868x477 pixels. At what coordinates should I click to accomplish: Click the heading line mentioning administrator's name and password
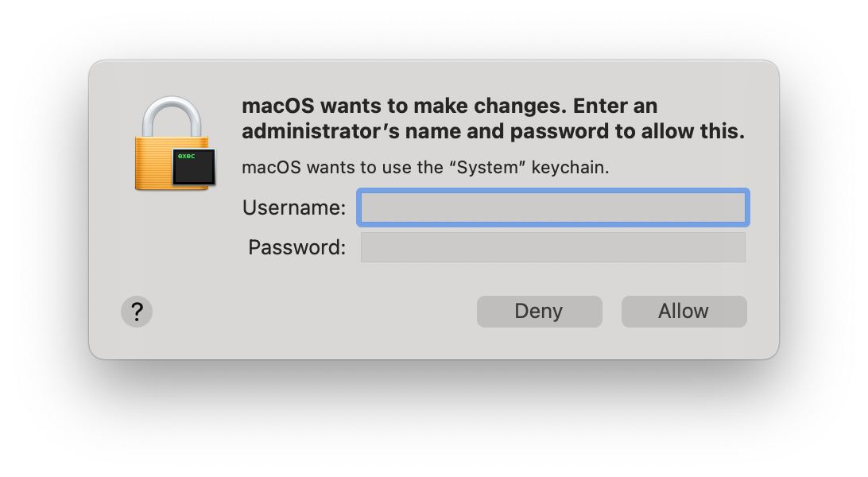tap(493, 132)
